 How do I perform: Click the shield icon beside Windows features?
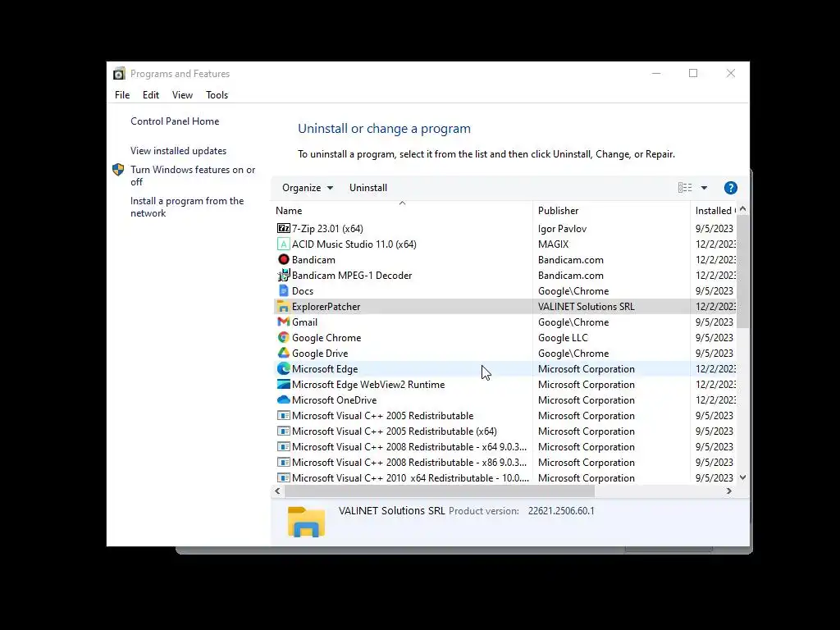(118, 170)
